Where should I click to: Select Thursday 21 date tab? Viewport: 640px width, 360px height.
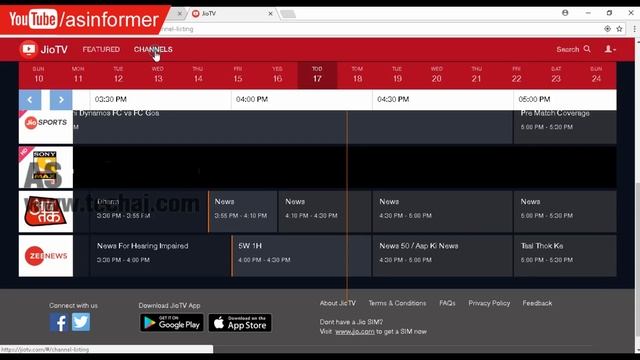pyautogui.click(x=476, y=75)
